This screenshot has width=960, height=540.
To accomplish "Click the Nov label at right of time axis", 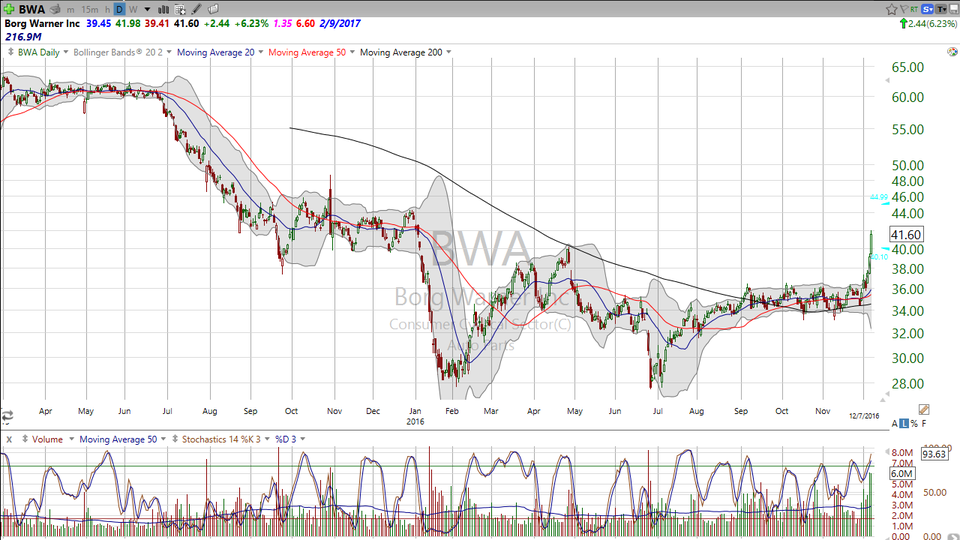I will tap(823, 411).
